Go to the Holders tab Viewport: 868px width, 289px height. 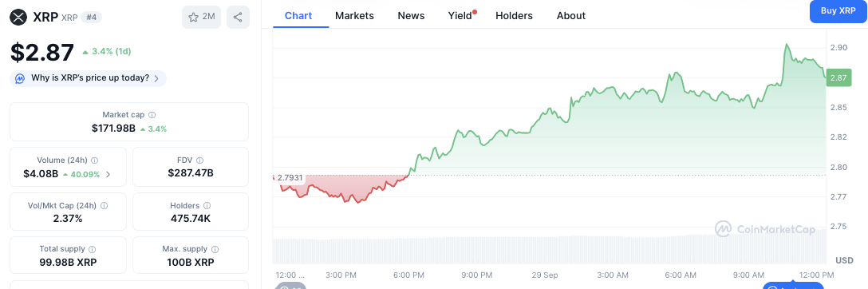(x=514, y=16)
